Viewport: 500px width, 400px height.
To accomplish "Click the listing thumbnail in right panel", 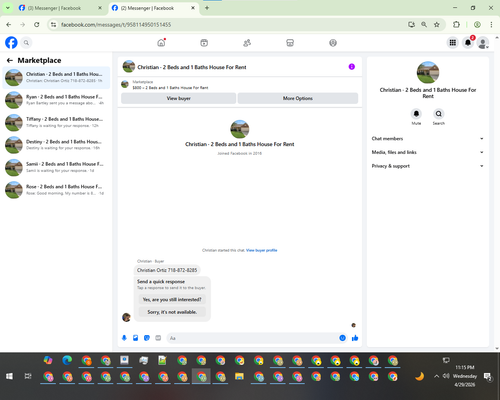I will click(x=428, y=72).
